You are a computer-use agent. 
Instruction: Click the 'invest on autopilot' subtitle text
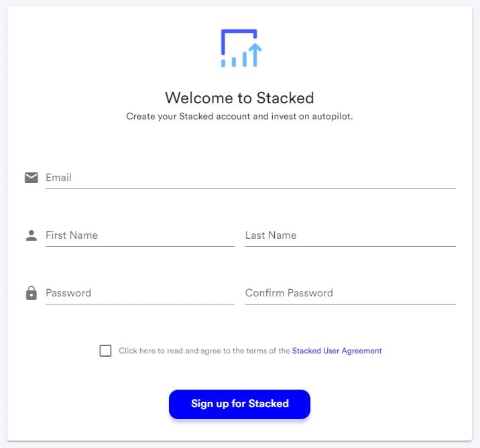[312, 117]
